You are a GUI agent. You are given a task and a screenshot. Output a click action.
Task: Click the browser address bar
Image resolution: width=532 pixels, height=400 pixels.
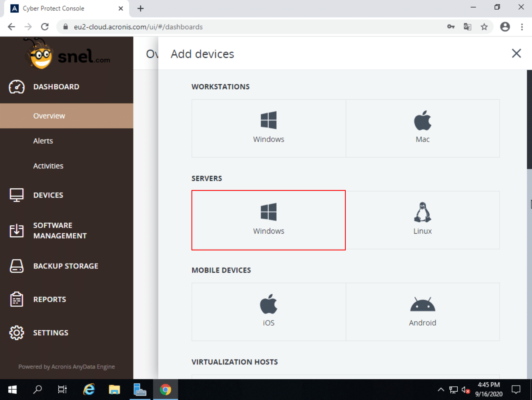[x=256, y=27]
